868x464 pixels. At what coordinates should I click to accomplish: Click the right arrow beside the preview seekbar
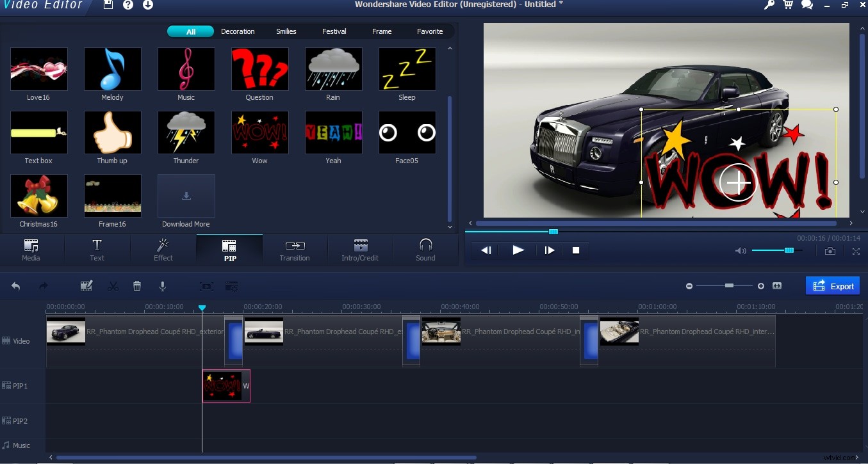851,223
